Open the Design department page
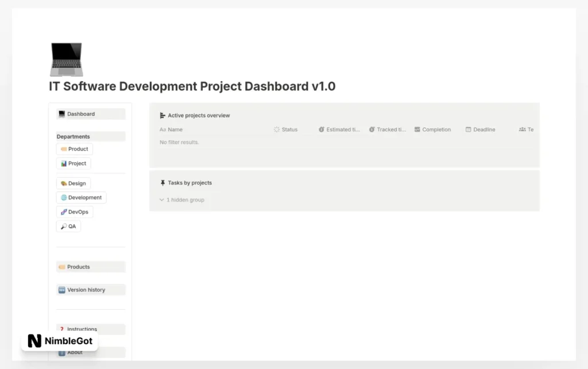 (73, 183)
